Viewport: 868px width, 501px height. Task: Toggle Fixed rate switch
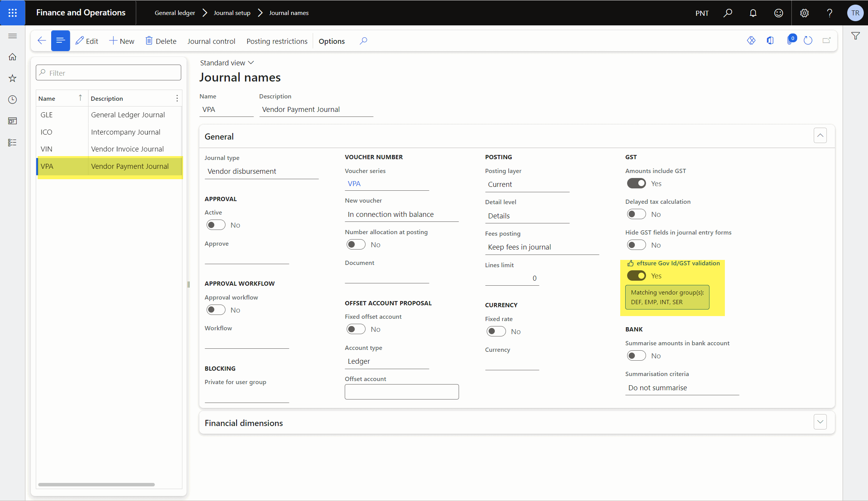496,331
